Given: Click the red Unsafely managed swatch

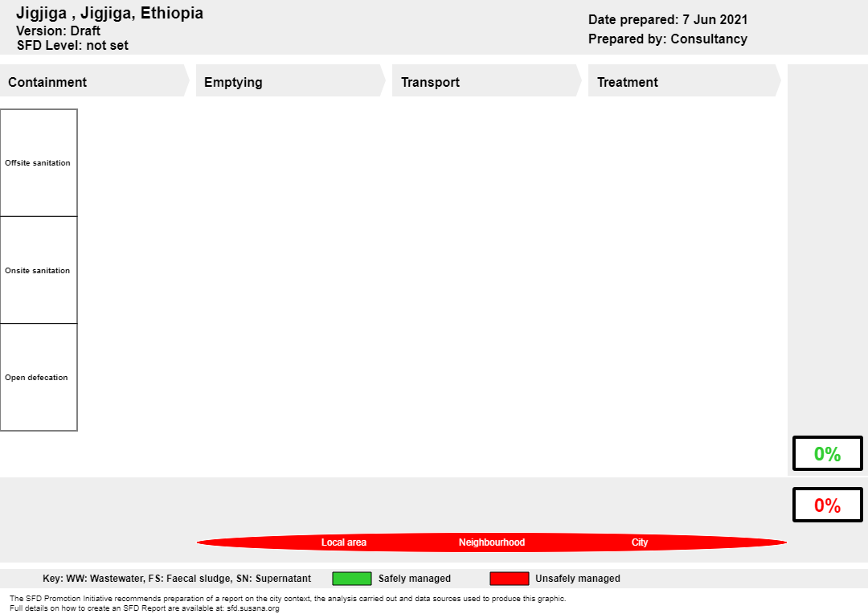Looking at the screenshot, I should pos(510,579).
